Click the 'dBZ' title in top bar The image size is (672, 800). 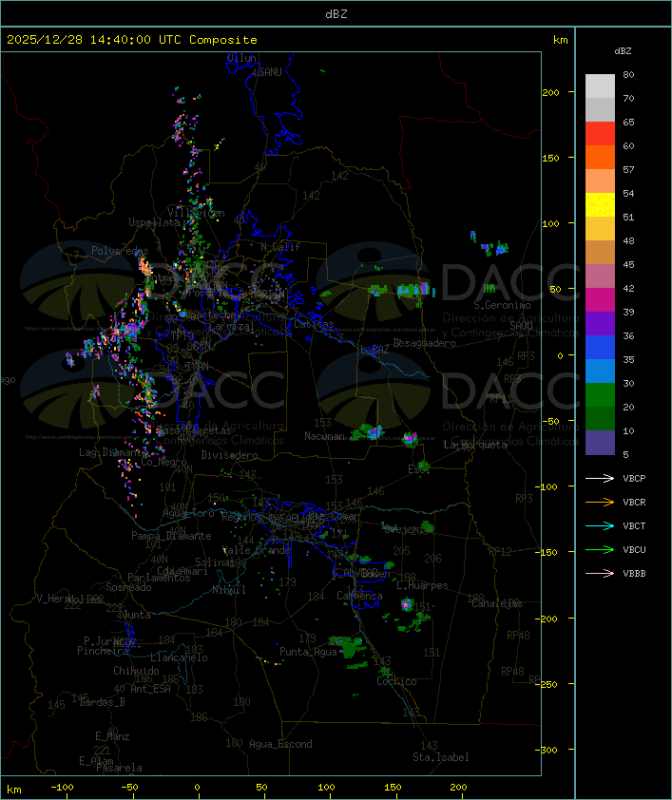pyautogui.click(x=336, y=14)
